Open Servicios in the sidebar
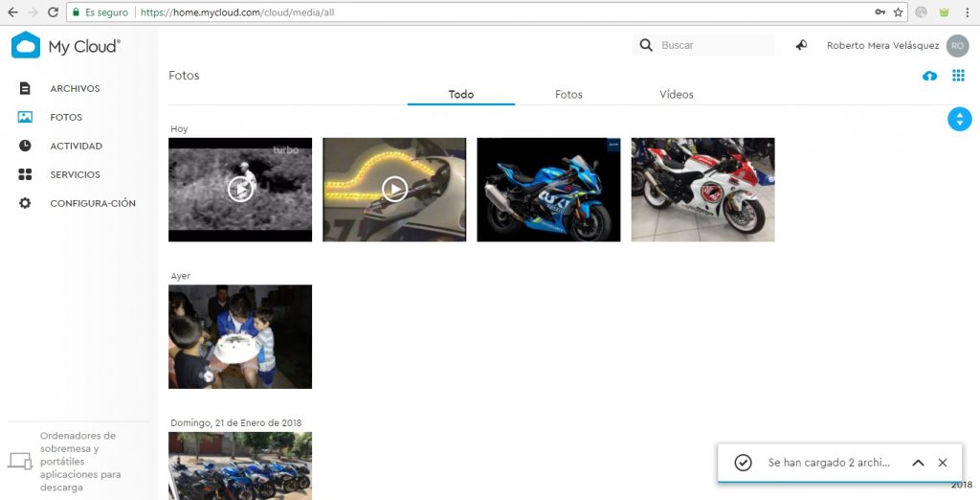 pos(75,174)
